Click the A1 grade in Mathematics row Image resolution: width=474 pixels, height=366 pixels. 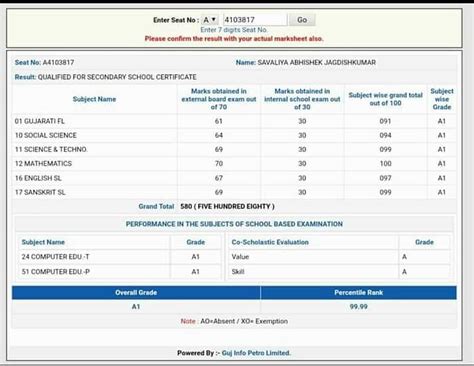[x=442, y=164]
